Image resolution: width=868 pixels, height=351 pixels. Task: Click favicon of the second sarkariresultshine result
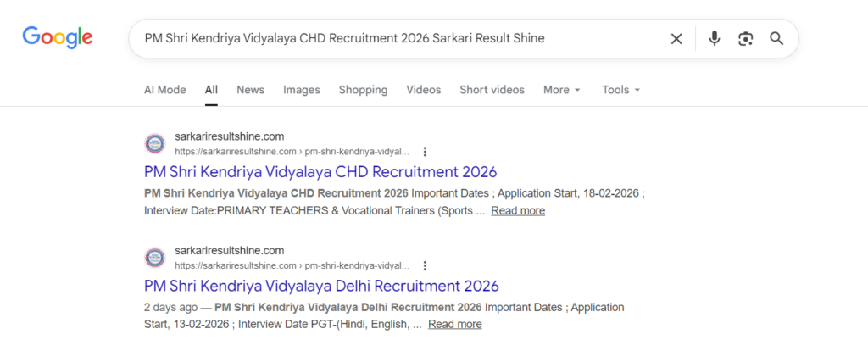[155, 257]
